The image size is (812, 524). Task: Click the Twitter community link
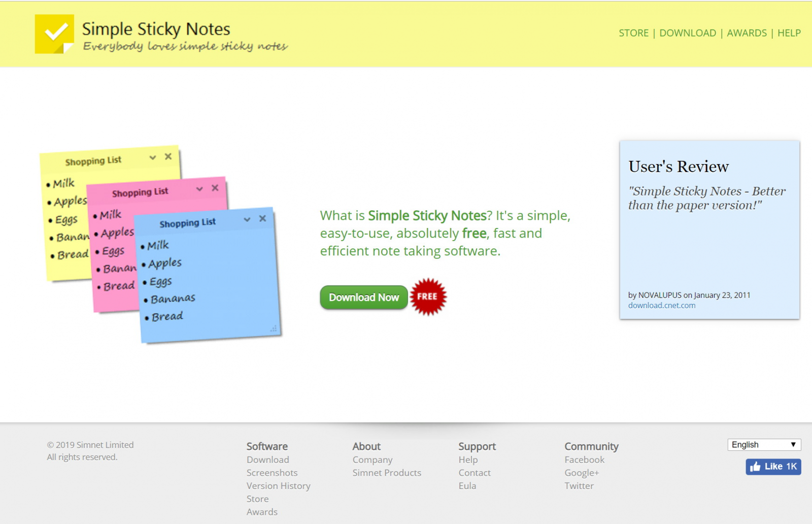click(x=579, y=486)
